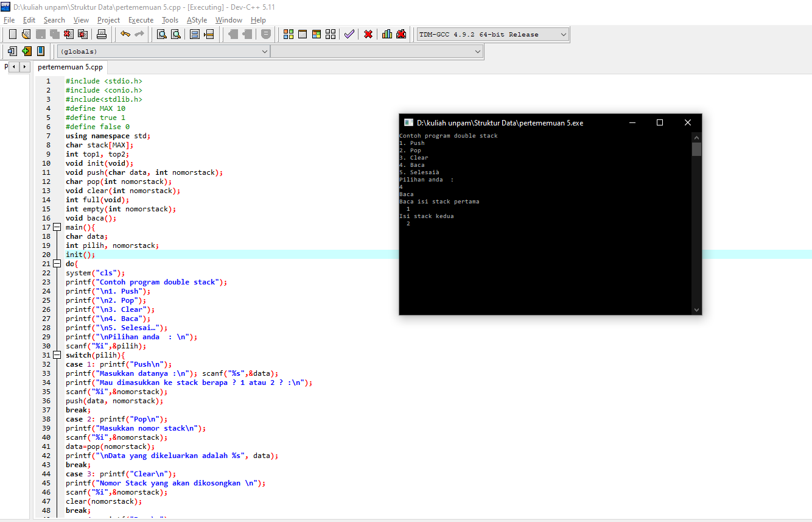Click the "char stack[MAX];" line

99,145
